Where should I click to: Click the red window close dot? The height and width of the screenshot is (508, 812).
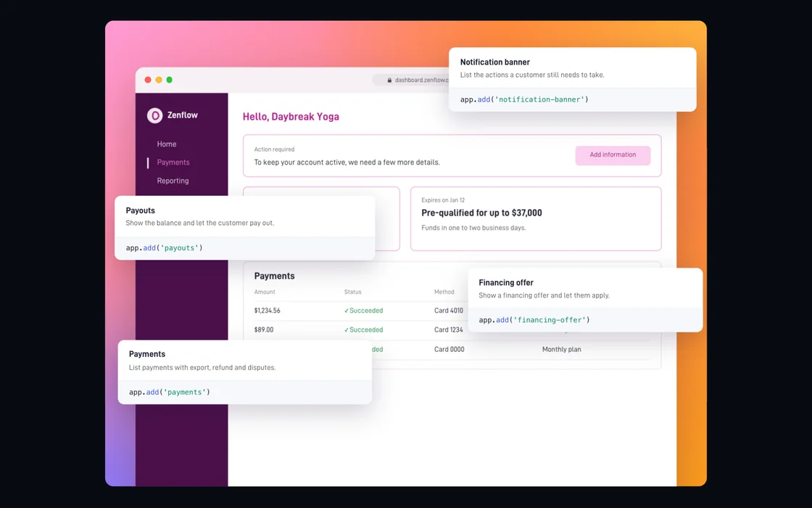148,80
